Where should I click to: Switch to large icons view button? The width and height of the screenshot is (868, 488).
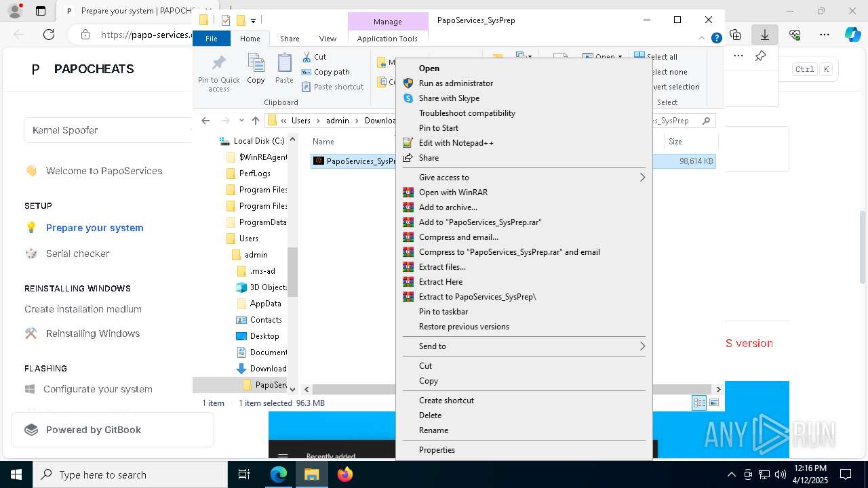pos(714,403)
